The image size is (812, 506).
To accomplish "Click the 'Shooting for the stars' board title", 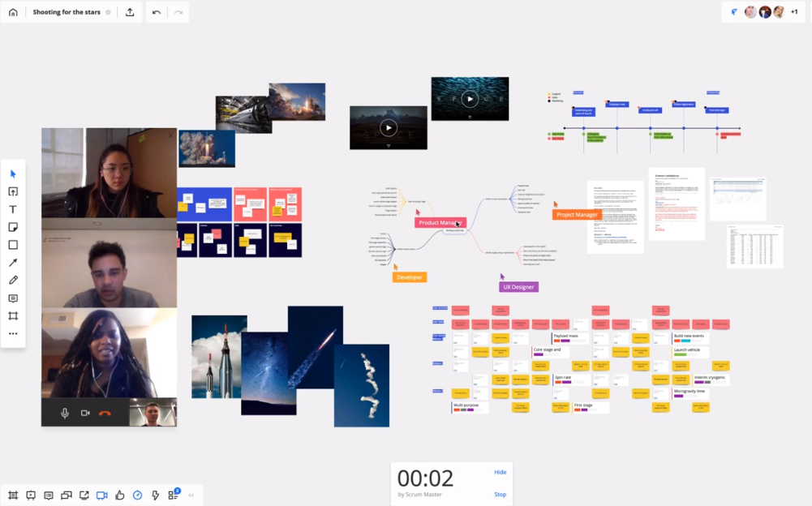I will point(67,12).
